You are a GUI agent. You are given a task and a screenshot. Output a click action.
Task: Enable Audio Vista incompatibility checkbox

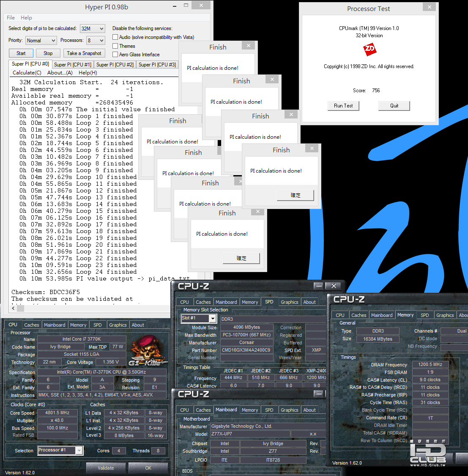[115, 37]
